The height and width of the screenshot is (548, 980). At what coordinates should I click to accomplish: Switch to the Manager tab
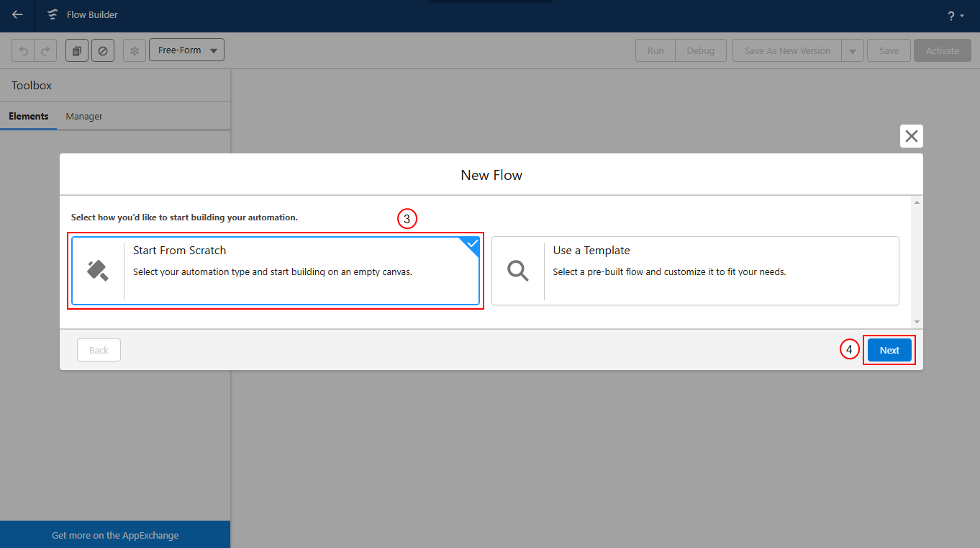[x=84, y=116]
